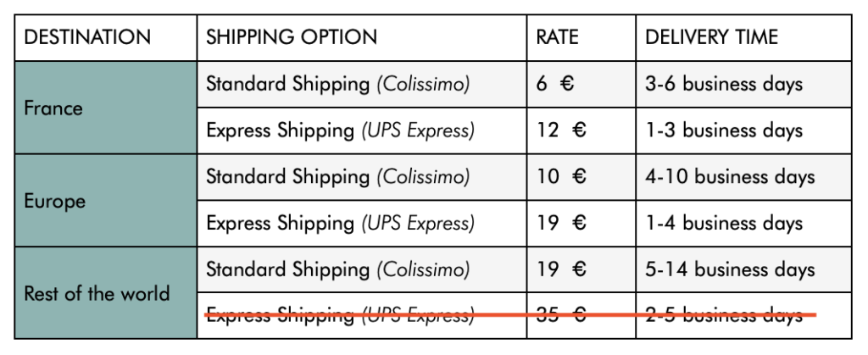Click the 5-14 business days cell
The width and height of the screenshot is (868, 355).
pos(743,269)
